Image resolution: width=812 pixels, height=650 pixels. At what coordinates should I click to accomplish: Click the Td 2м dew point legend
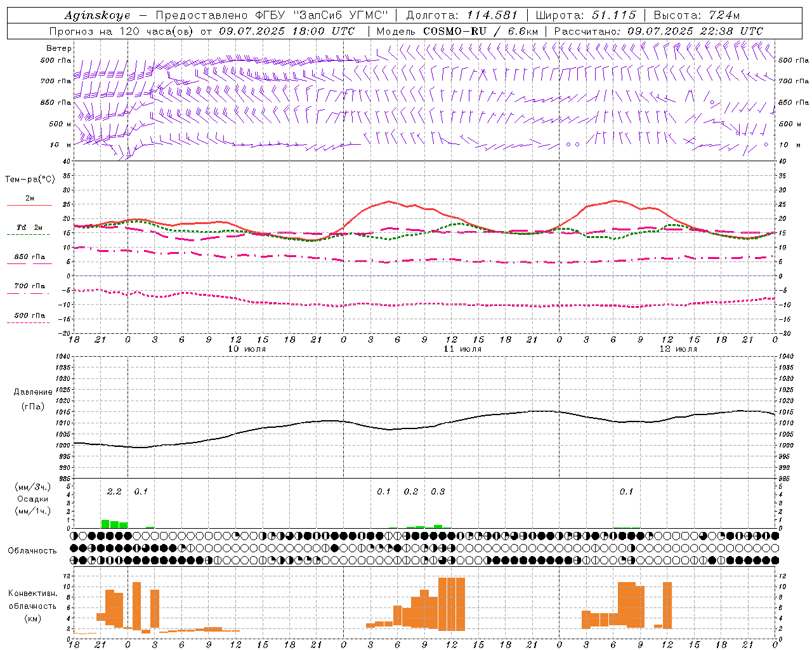click(30, 227)
